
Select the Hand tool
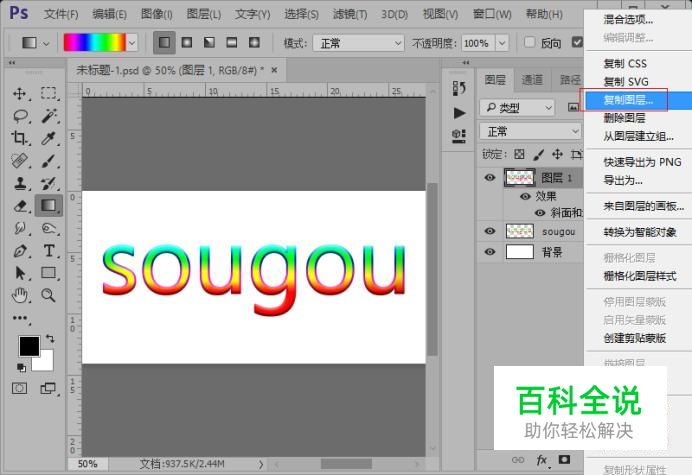[20, 295]
